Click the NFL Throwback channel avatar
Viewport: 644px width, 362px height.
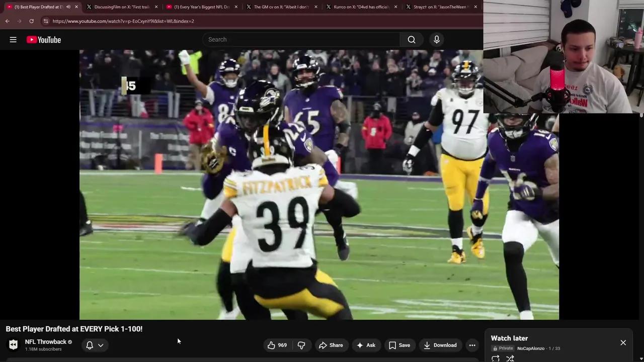click(x=13, y=344)
